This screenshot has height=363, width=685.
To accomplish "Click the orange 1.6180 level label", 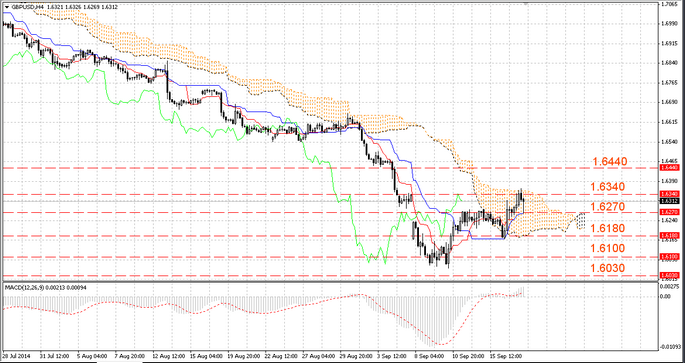I will [x=608, y=228].
